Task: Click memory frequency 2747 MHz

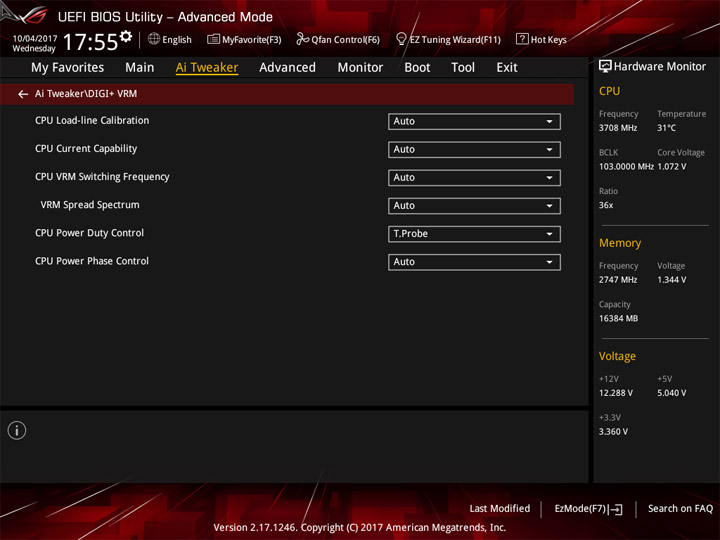Action: (618, 280)
